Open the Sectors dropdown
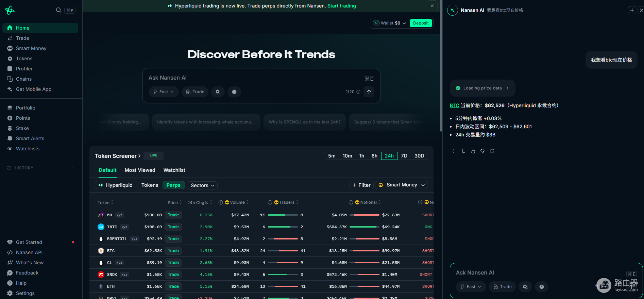The image size is (644, 299). point(202,185)
